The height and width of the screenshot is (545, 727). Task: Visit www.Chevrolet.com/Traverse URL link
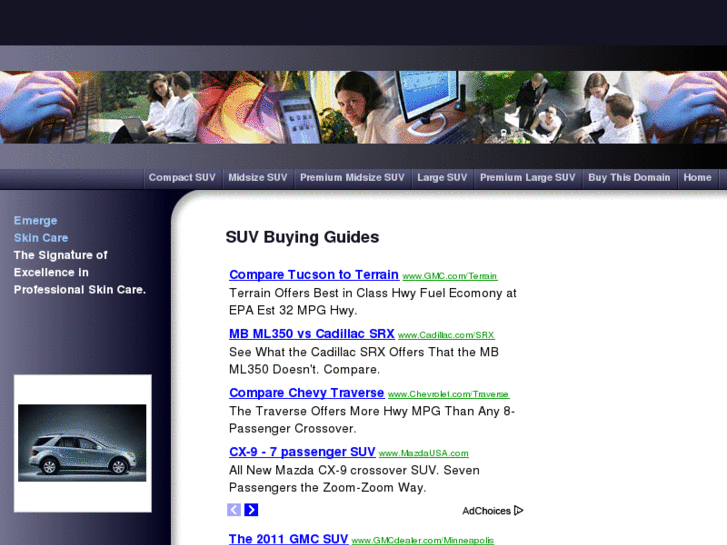coord(448,394)
